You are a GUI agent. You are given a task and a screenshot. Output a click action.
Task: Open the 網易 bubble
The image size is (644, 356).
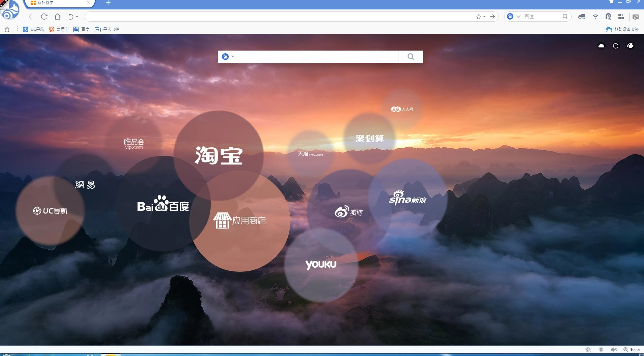85,185
